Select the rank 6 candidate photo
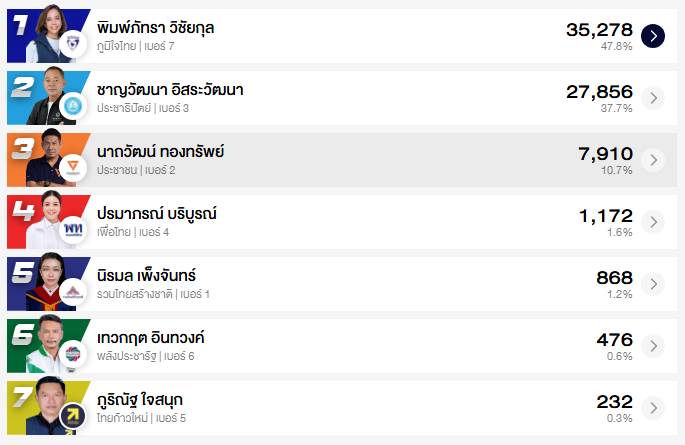 [x=45, y=342]
